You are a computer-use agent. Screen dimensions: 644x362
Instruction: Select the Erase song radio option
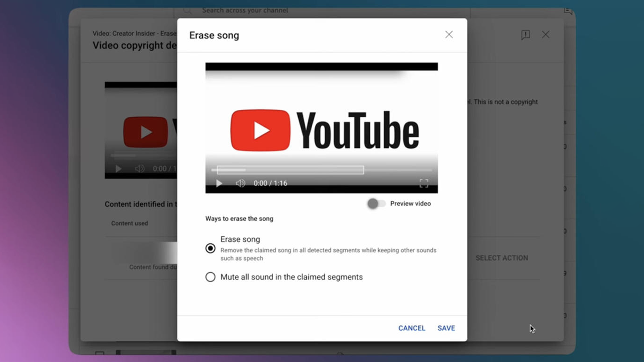[210, 248]
